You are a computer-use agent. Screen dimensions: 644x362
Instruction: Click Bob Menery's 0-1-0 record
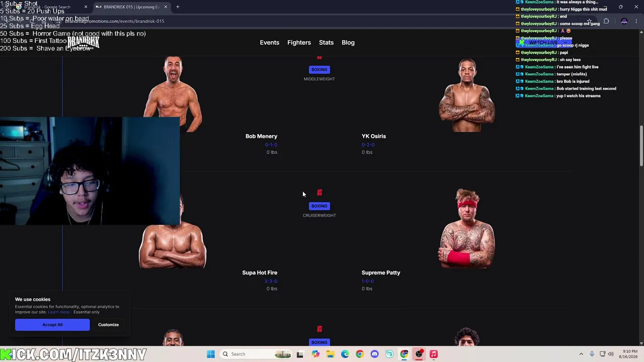271,145
